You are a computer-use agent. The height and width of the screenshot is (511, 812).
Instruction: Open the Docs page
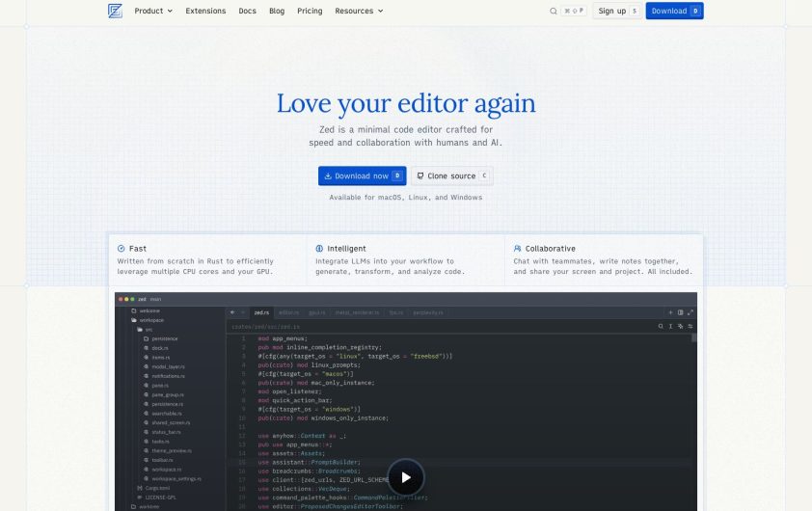(247, 11)
